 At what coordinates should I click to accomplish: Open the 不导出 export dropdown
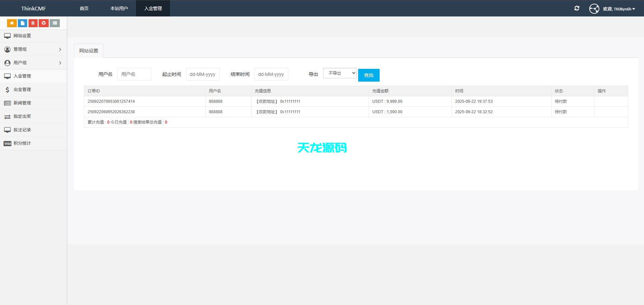[339, 73]
